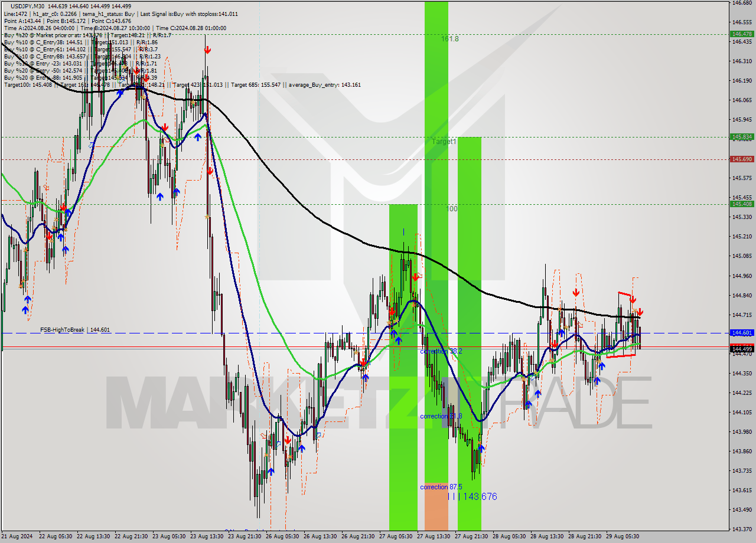
Task: Click the red 145.690 price tag
Action: click(x=742, y=159)
